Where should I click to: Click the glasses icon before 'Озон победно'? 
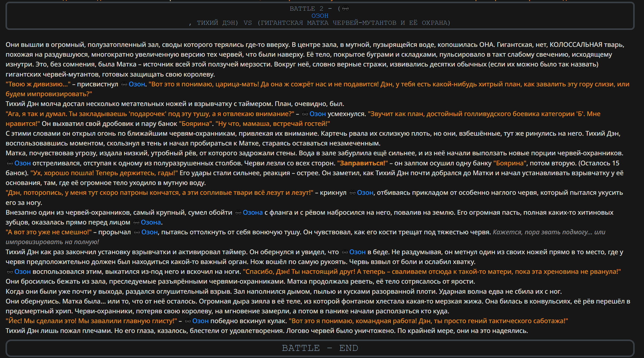[188, 321]
